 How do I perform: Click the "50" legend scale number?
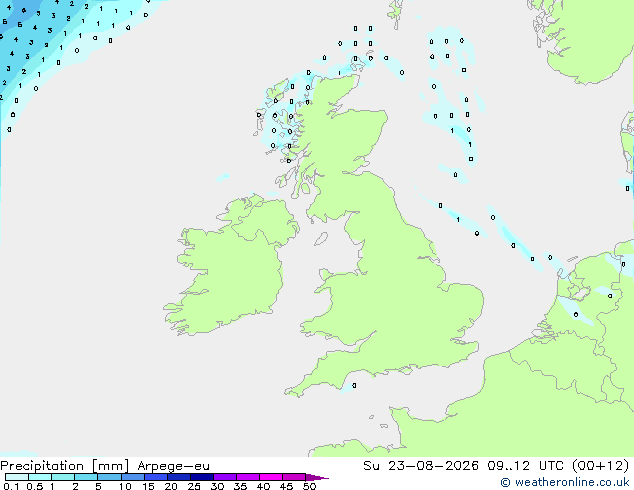[309, 486]
